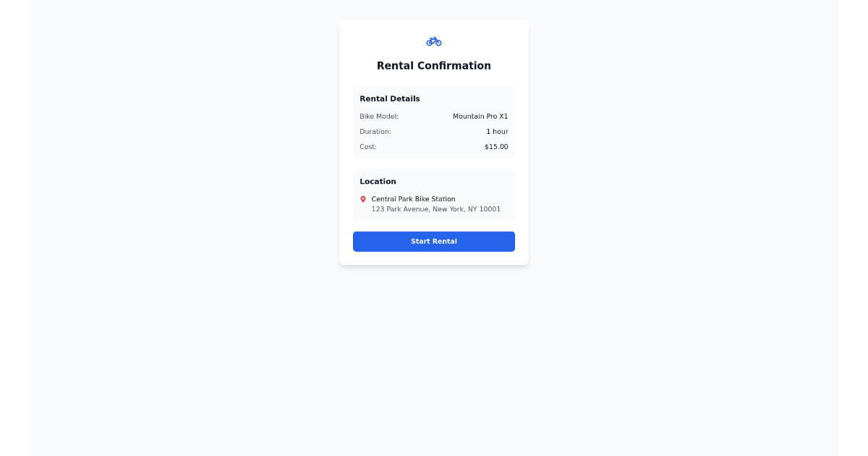
Task: Click the map marker beside Central Park
Action: point(364,199)
